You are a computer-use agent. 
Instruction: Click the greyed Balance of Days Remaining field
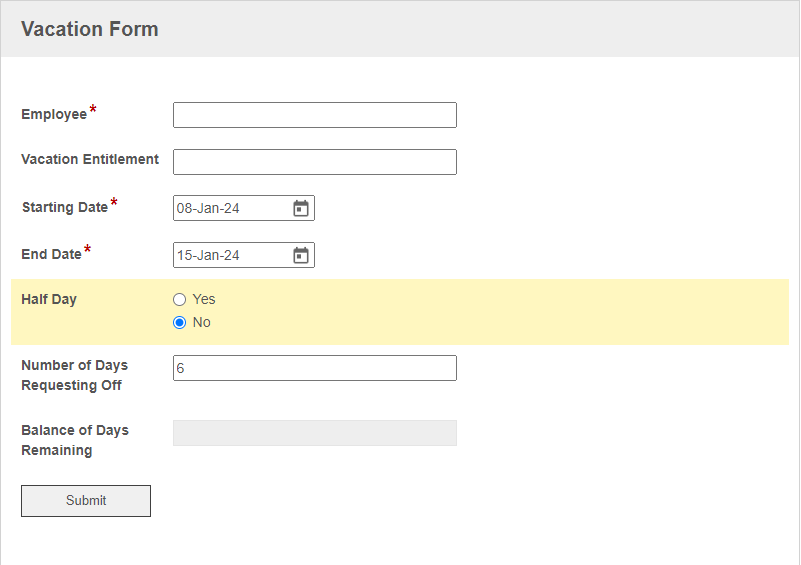click(314, 433)
